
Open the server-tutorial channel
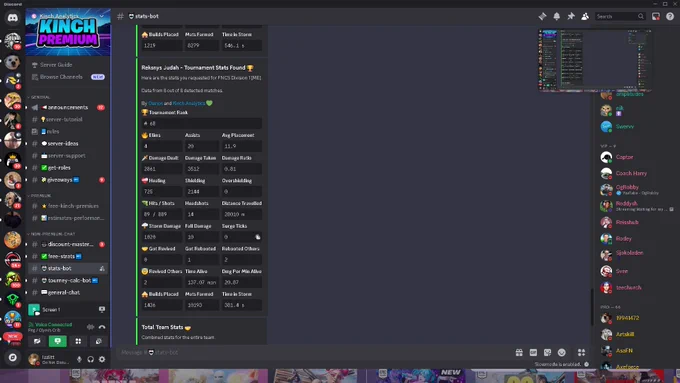pos(68,119)
